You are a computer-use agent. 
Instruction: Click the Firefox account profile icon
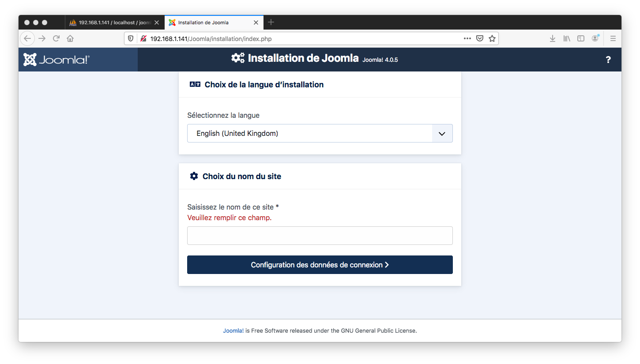tap(595, 38)
